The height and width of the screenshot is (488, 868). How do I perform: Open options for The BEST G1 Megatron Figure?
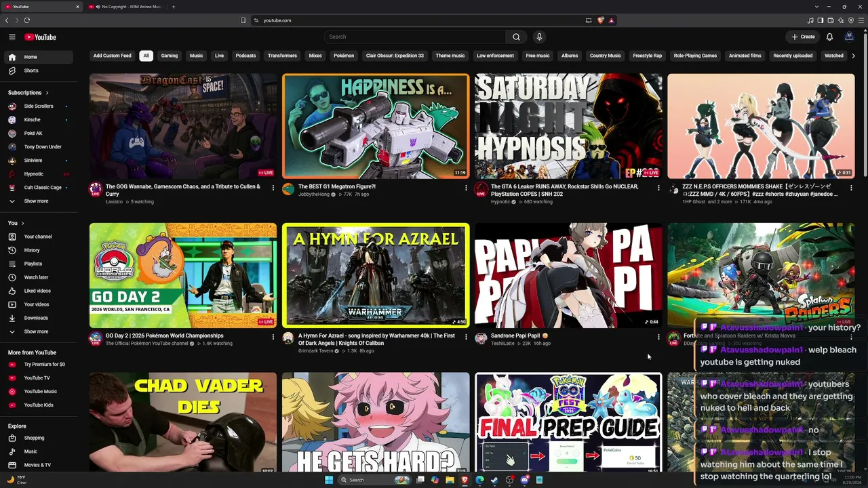pyautogui.click(x=466, y=188)
